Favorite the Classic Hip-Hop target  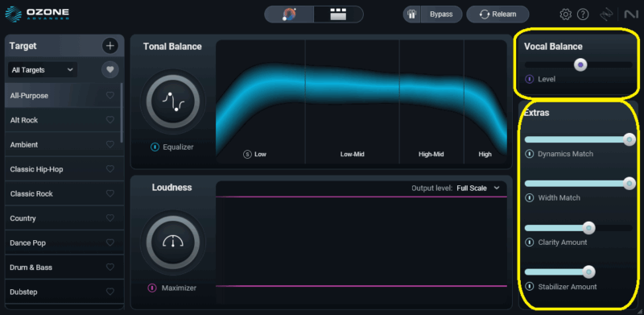(110, 169)
